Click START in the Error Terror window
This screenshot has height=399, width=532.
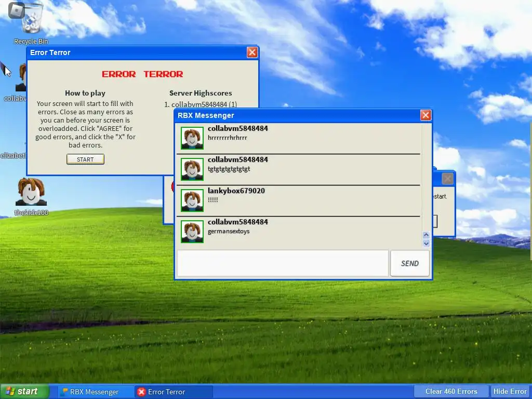pyautogui.click(x=85, y=159)
